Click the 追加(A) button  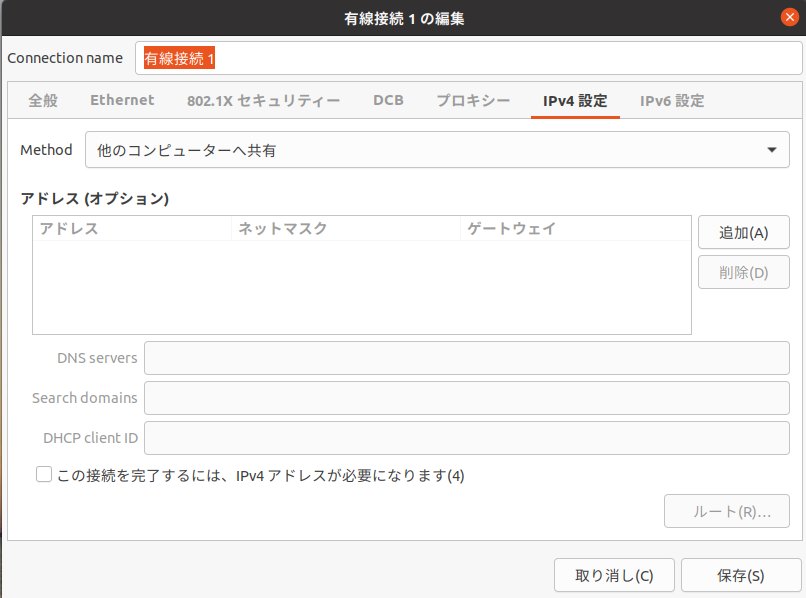(x=743, y=232)
